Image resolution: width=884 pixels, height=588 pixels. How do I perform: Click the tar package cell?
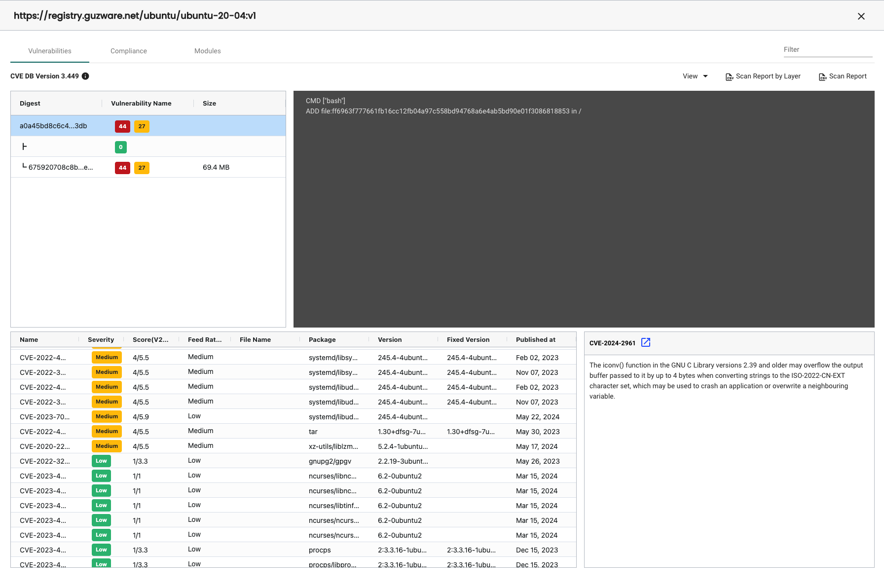(x=313, y=432)
